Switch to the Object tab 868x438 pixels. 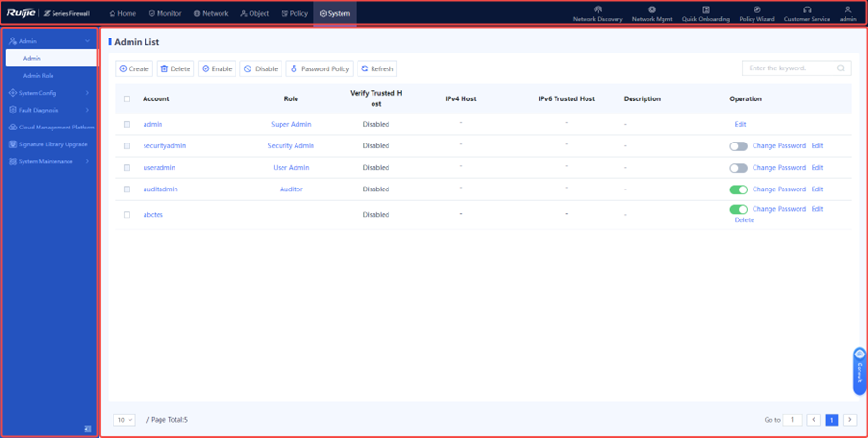coord(255,13)
